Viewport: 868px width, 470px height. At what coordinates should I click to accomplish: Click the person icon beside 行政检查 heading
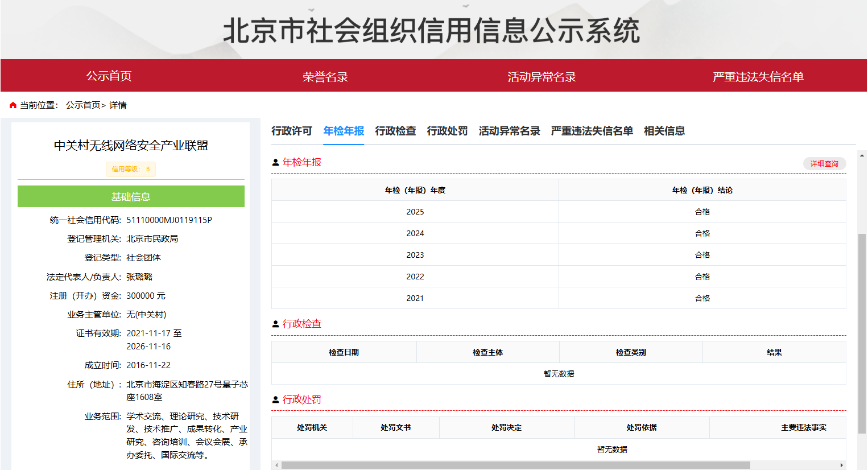(275, 324)
